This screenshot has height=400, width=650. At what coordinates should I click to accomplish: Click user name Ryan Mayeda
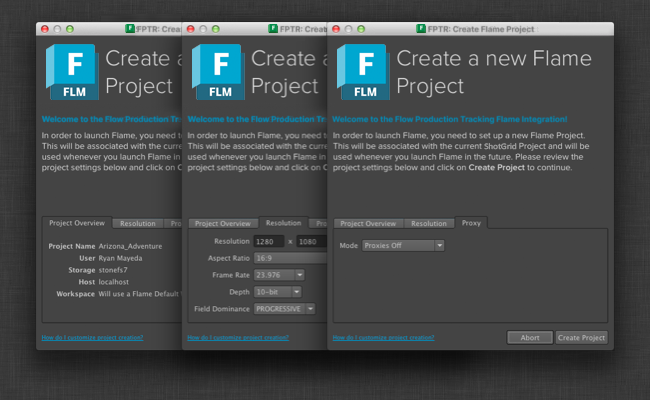coord(120,258)
